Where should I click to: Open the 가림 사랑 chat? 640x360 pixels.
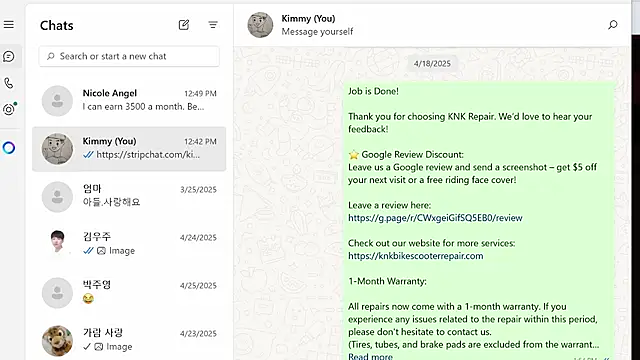coord(129,340)
